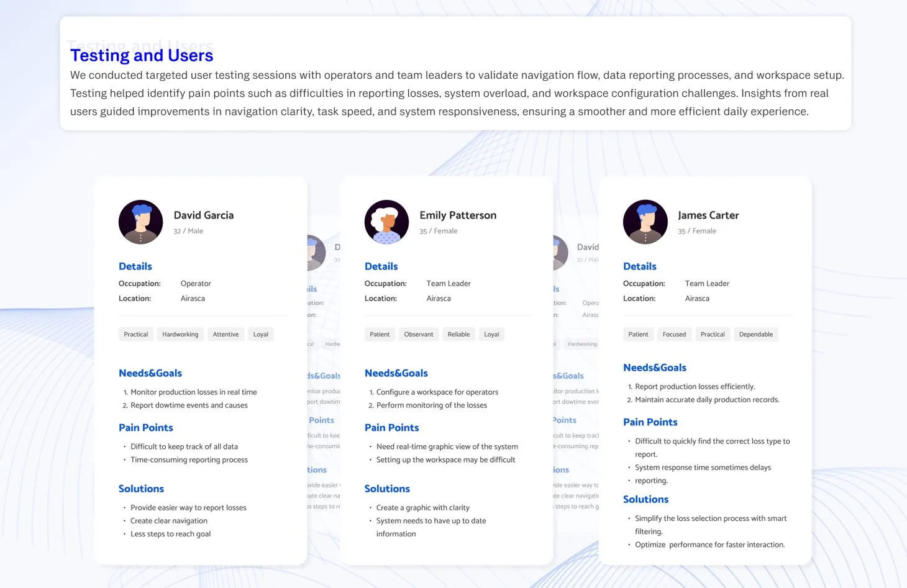Click Pain Points heading on James Carter's card
The image size is (907, 588).
coord(650,422)
